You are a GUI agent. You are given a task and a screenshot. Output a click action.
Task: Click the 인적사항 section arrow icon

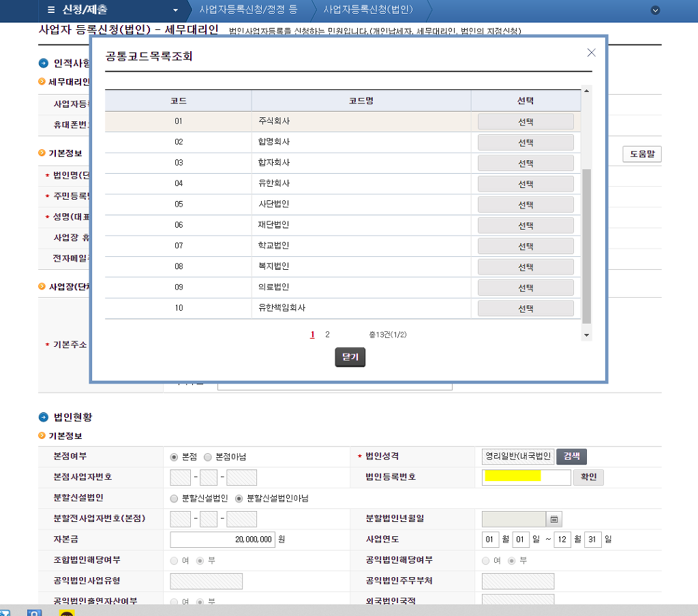[43, 63]
